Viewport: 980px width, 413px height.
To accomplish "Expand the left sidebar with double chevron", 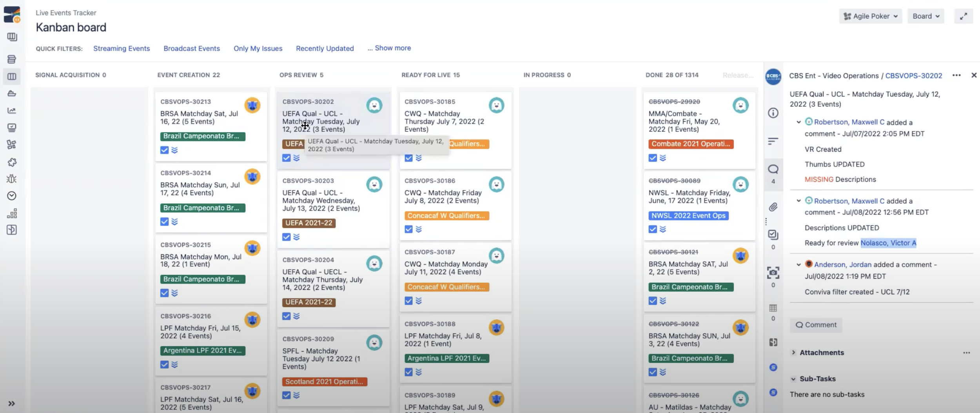I will click(x=12, y=403).
